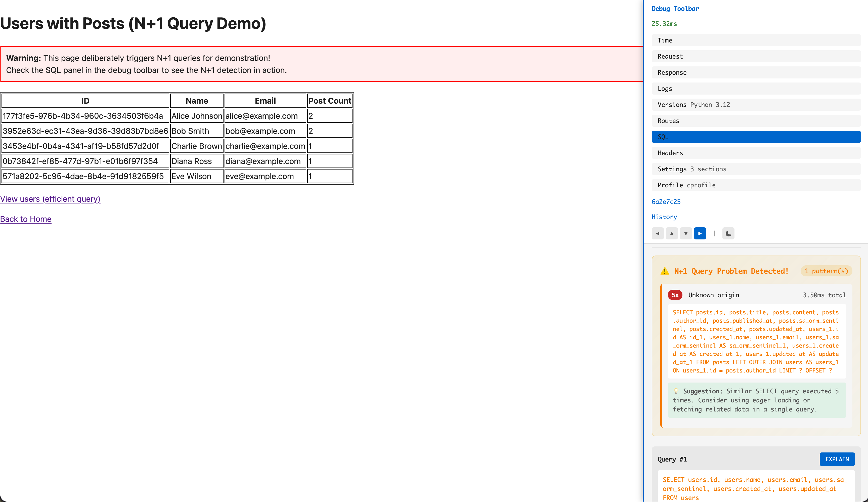Open the request ID 6a2e7c25 link
The width and height of the screenshot is (868, 502).
tap(666, 201)
